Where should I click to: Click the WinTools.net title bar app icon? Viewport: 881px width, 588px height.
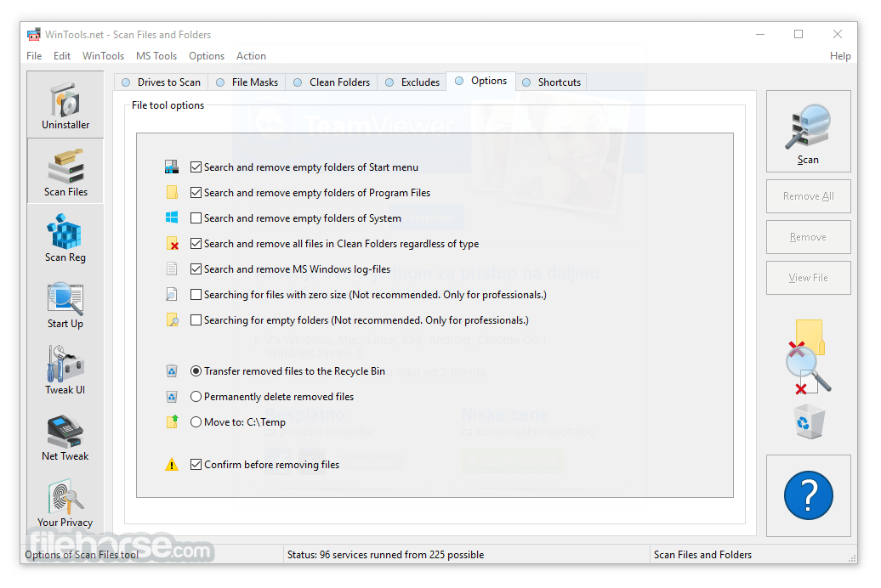point(34,34)
